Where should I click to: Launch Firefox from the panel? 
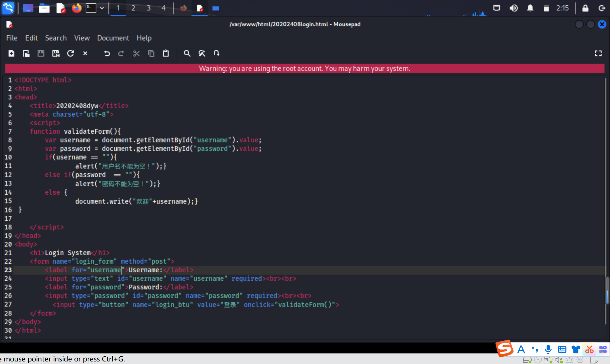[x=76, y=8]
